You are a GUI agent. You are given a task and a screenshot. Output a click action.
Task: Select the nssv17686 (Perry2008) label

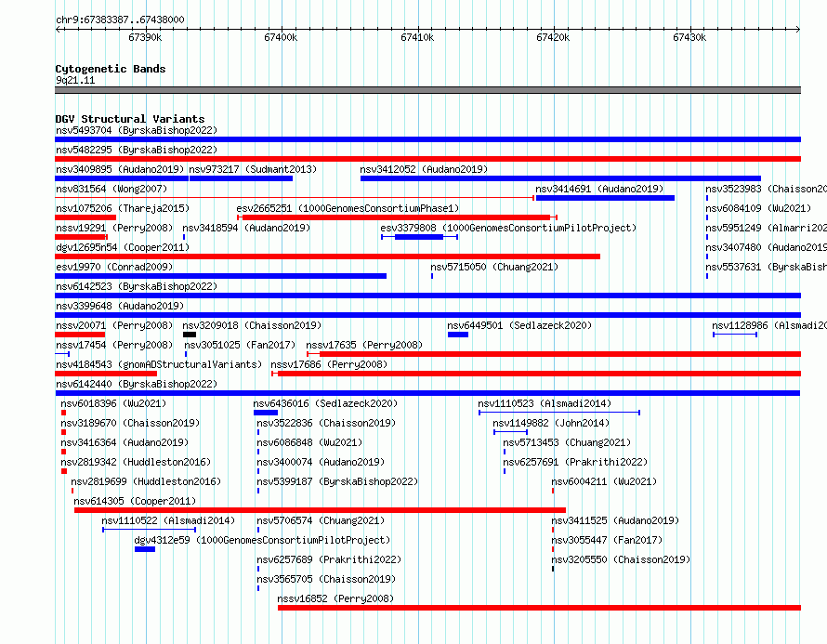[x=329, y=364]
